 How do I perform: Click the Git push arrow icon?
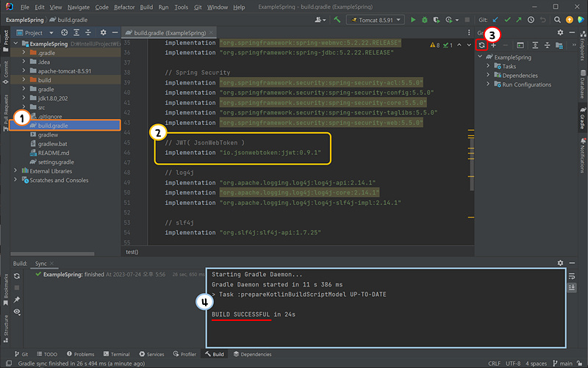tap(519, 20)
